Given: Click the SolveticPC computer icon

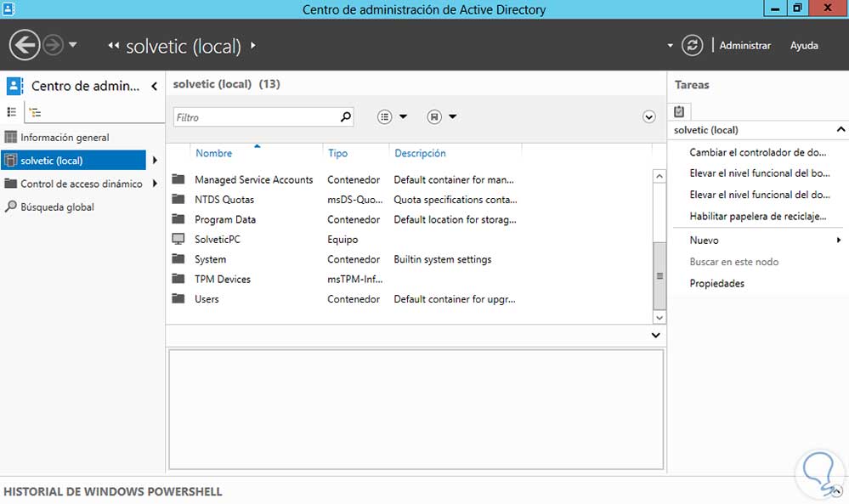Looking at the screenshot, I should (178, 239).
